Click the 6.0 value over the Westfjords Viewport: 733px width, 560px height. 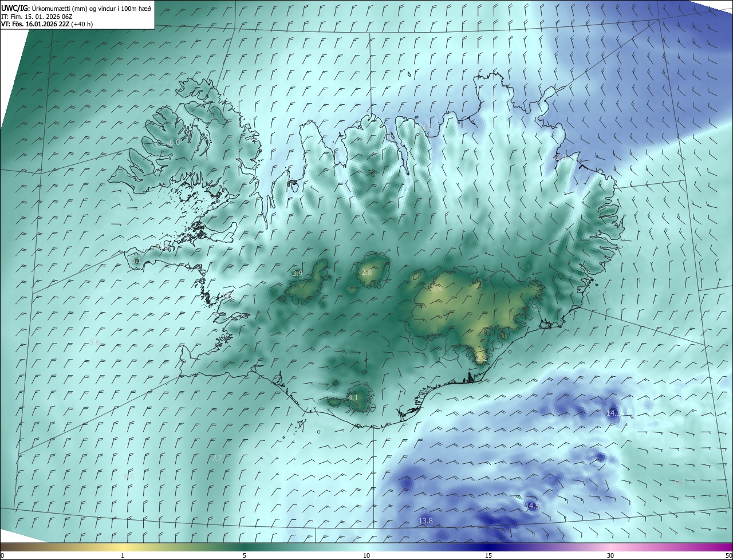tap(175, 142)
